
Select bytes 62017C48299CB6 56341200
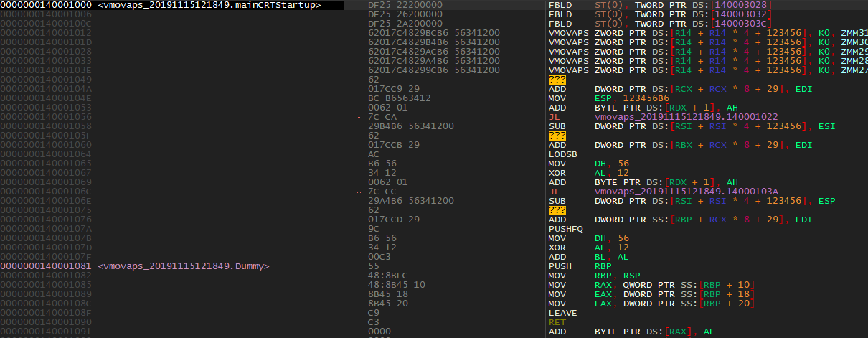tap(434, 70)
